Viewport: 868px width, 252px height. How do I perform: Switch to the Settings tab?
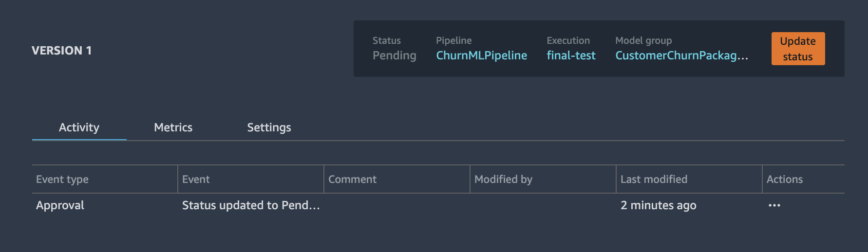tap(269, 127)
